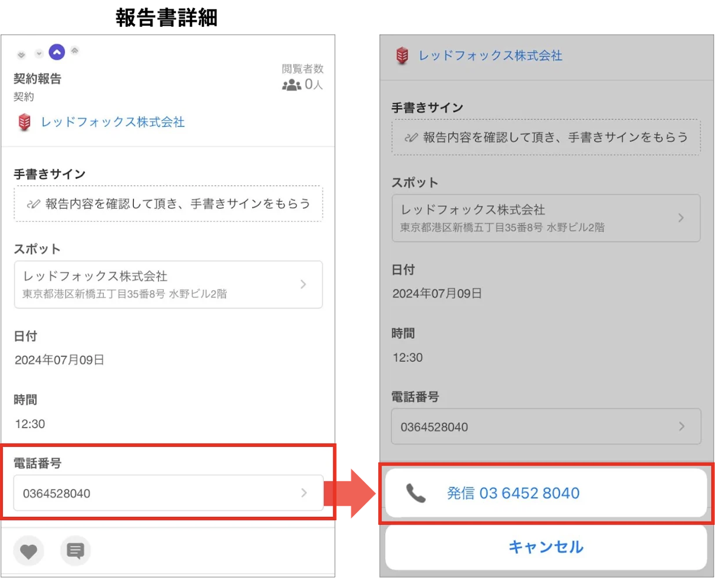Like the report with the heart icon
This screenshot has height=588, width=727.
pos(29,551)
